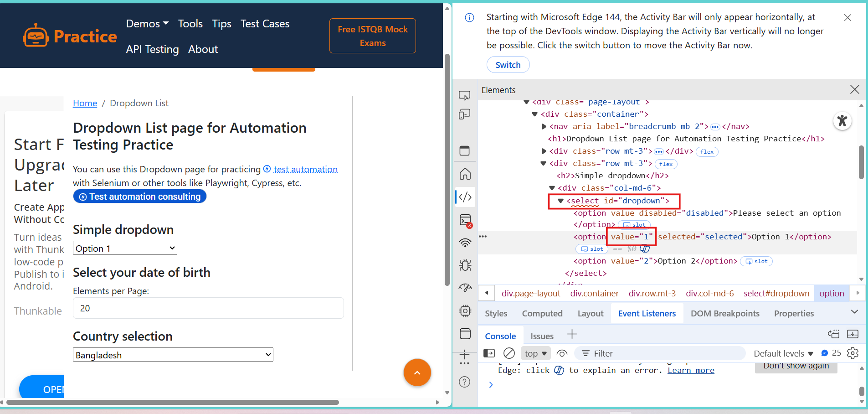This screenshot has width=868, height=414.
Task: Toggle live expression eye icon
Action: [x=562, y=353]
